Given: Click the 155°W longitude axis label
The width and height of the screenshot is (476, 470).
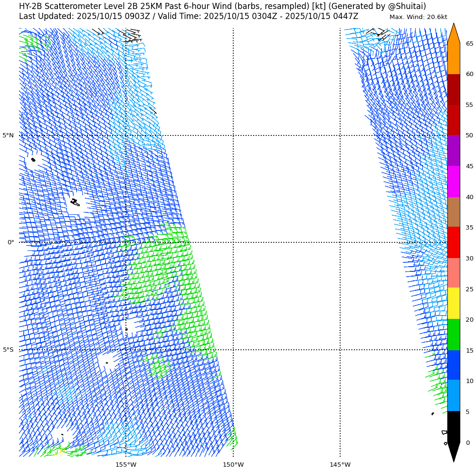Looking at the screenshot, I should click(126, 465).
